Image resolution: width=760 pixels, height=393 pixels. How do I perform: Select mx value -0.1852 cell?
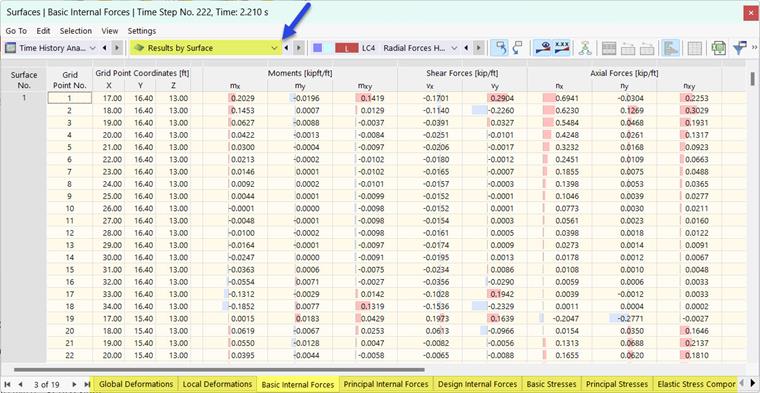coord(235,306)
